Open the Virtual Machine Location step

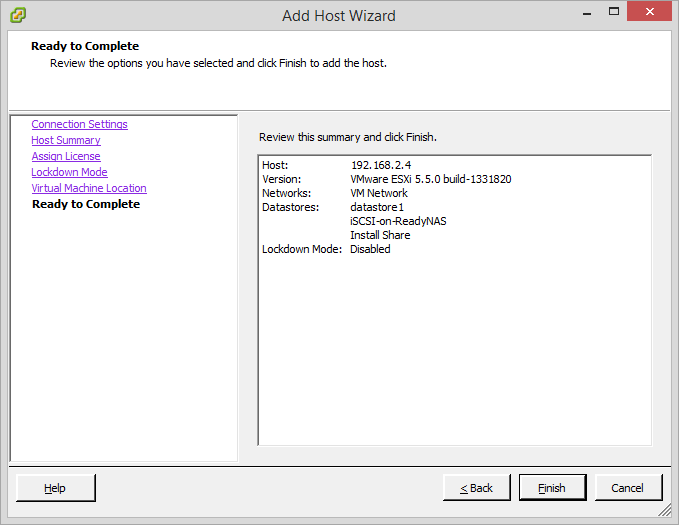pyautogui.click(x=89, y=188)
